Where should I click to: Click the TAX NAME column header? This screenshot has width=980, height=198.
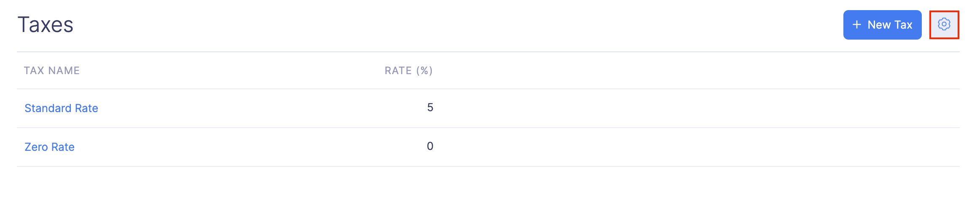[x=51, y=70]
